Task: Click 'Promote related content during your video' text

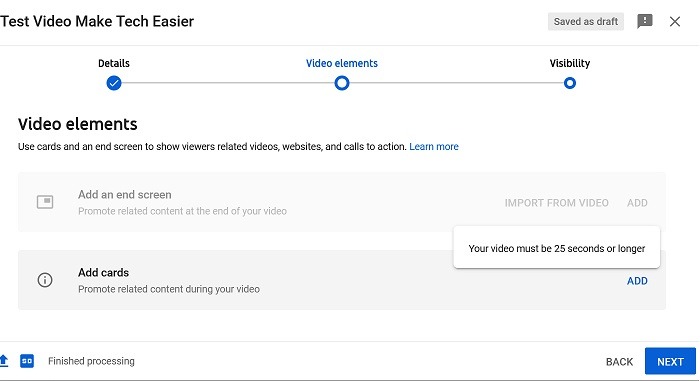Action: [169, 289]
